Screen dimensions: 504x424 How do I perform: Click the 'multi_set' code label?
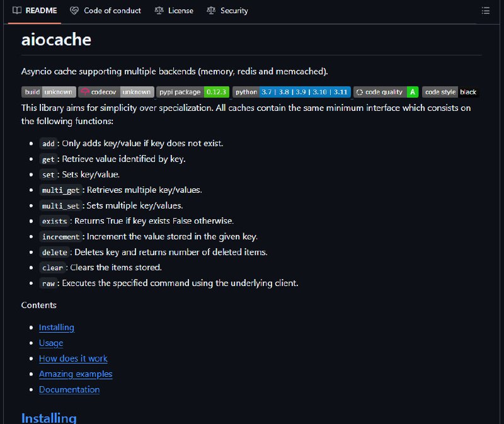[x=60, y=206]
